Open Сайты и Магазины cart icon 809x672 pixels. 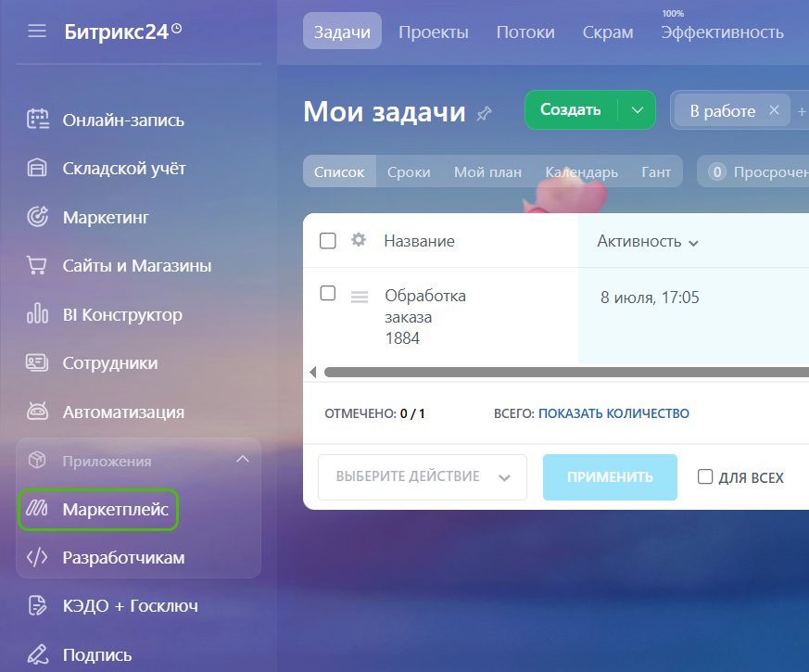(x=37, y=266)
